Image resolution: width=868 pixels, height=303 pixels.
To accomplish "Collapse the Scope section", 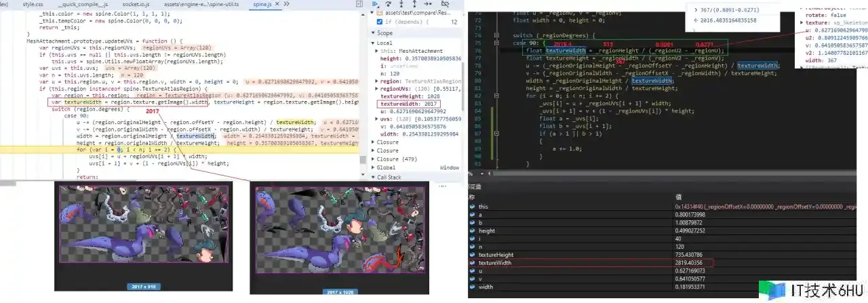I will (372, 33).
